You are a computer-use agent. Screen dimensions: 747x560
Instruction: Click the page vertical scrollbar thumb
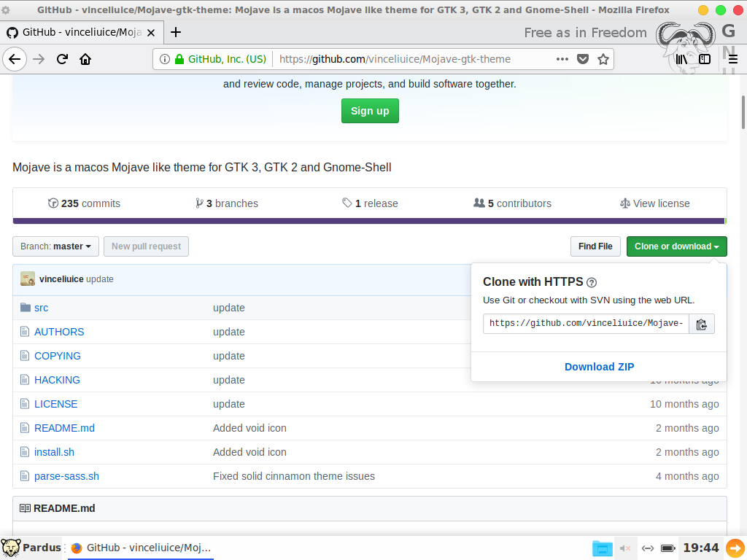[743, 112]
